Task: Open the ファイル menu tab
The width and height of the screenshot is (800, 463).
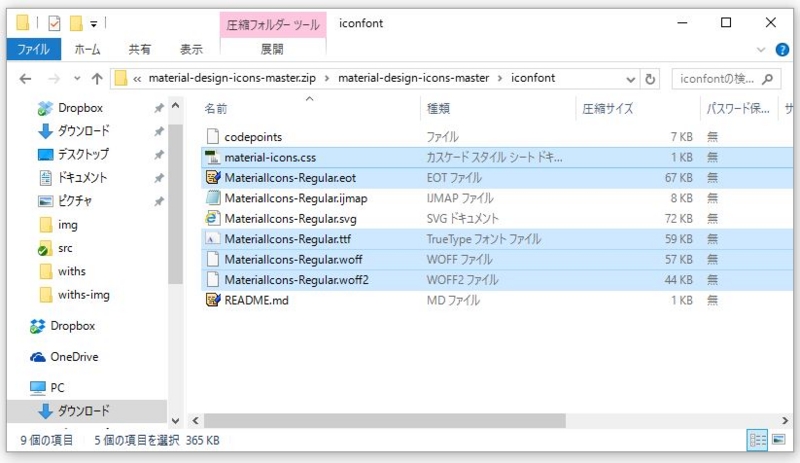Action: 34,49
